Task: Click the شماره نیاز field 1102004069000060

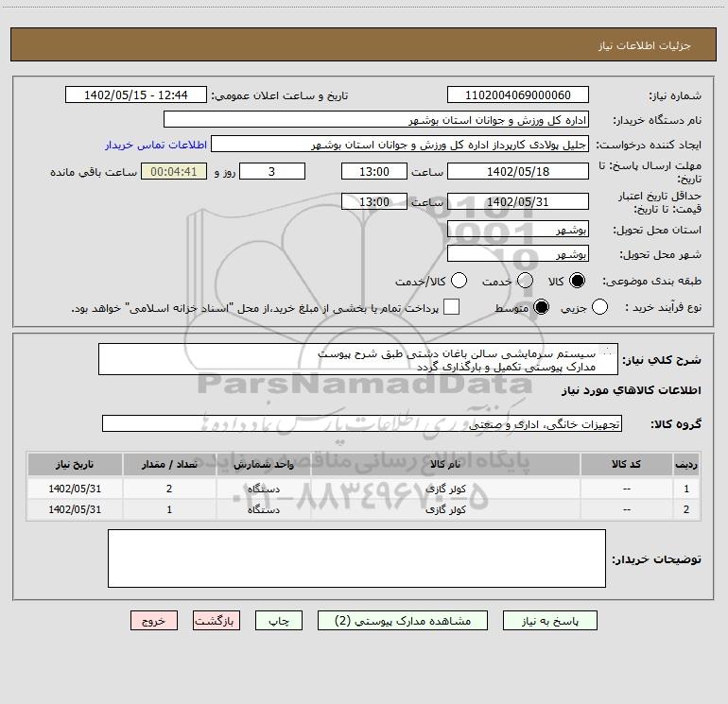Action: [518, 94]
